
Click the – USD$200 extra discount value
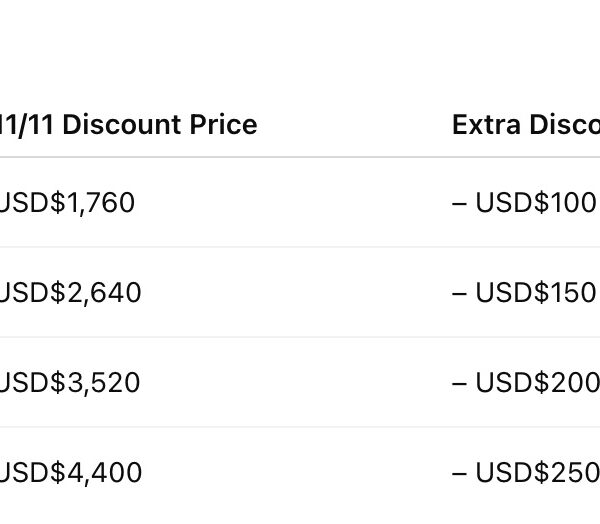[x=524, y=382]
